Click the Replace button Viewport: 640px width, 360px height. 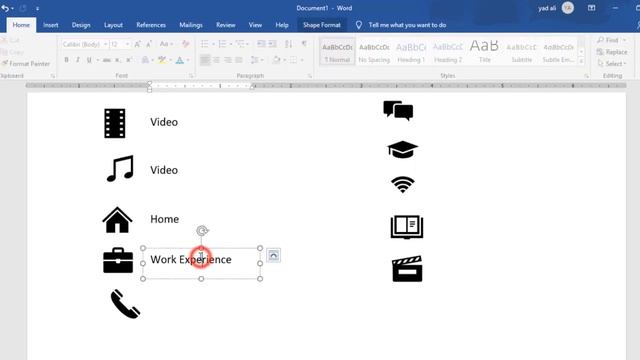(612, 52)
